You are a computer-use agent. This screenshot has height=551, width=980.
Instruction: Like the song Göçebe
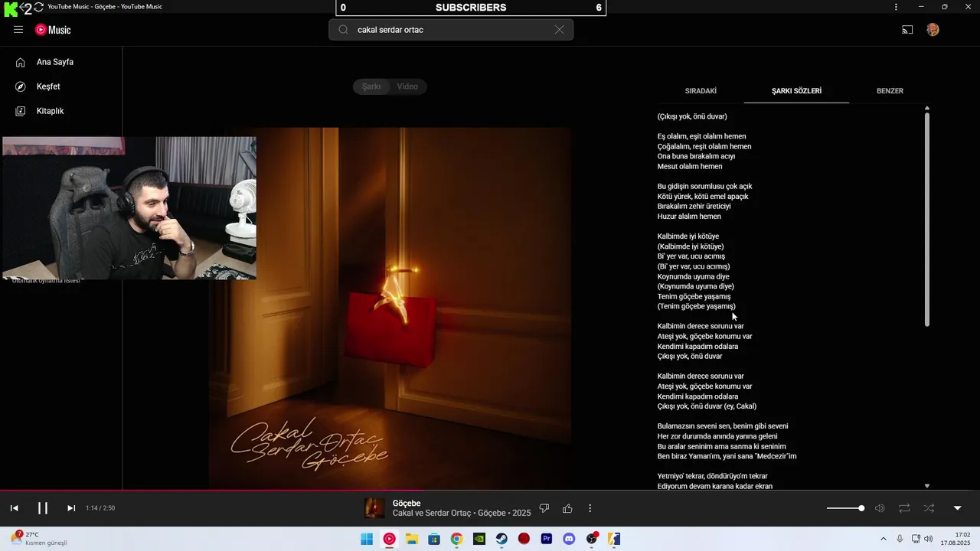point(567,508)
